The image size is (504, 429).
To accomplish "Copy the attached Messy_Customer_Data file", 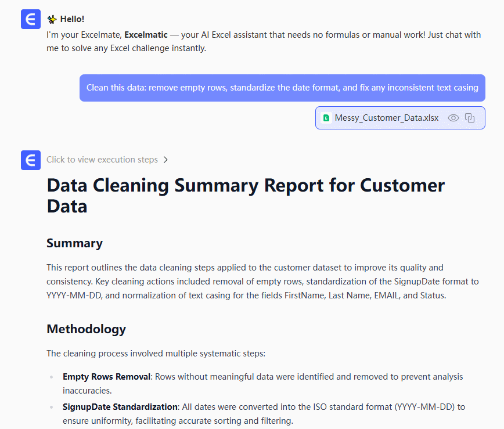I will pyautogui.click(x=470, y=118).
